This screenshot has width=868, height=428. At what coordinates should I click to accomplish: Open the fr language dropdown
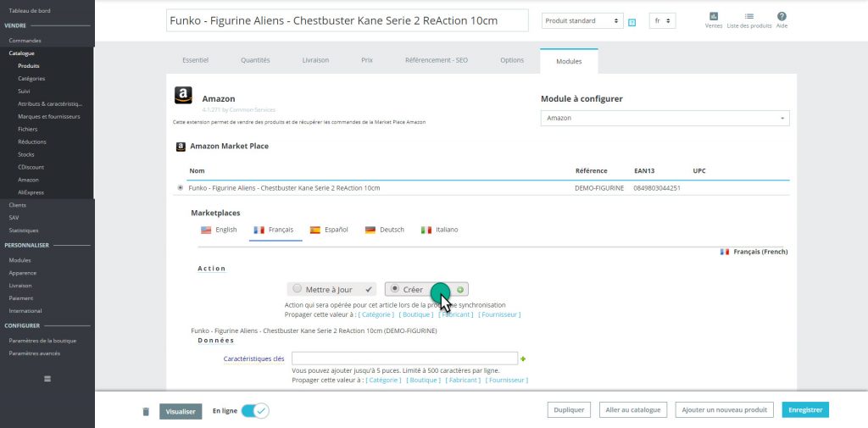point(662,21)
